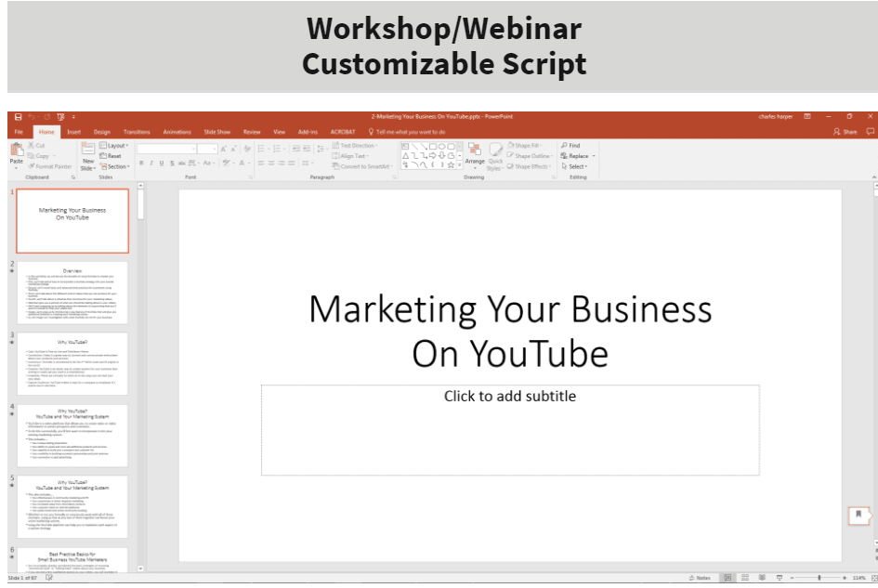The image size is (878, 588).
Task: Switch to Slide Sorter view in status bar
Action: tap(745, 578)
